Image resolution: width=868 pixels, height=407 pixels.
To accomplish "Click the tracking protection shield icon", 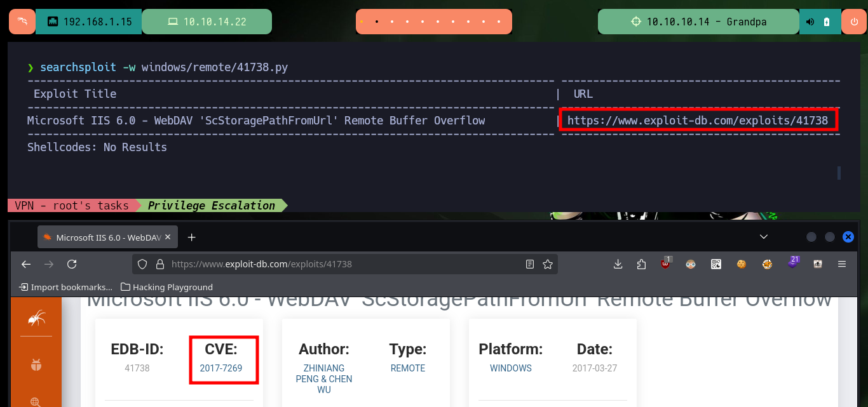I will click(x=142, y=264).
